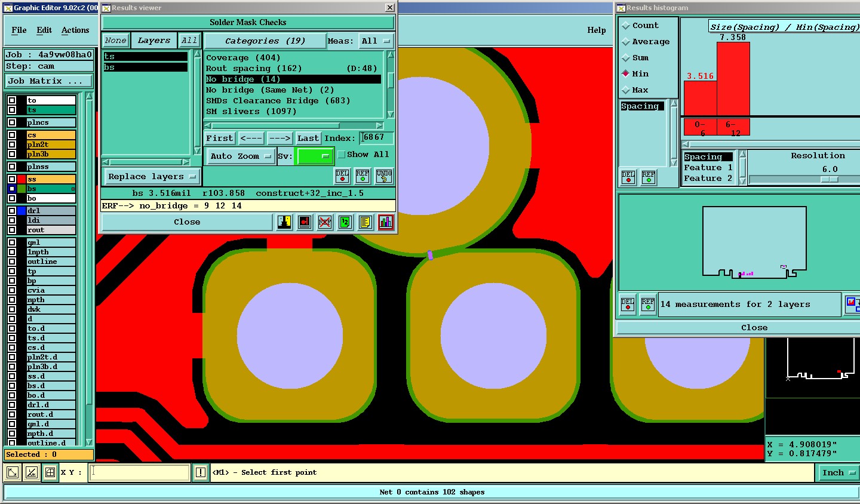Select 'Feature 1' in histogram list
The width and height of the screenshot is (860, 504).
(x=708, y=168)
